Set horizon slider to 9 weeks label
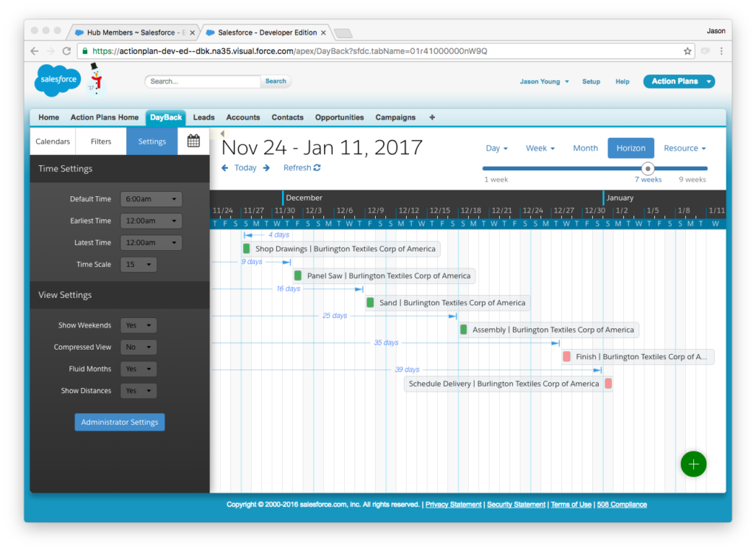Viewport: 756px width, 551px height. (x=692, y=179)
